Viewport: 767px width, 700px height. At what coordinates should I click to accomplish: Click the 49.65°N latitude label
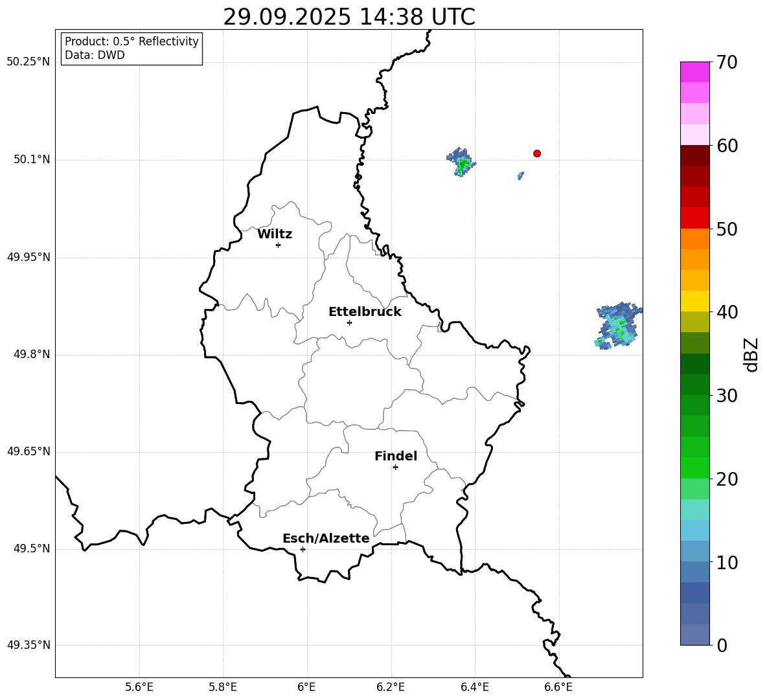(29, 451)
